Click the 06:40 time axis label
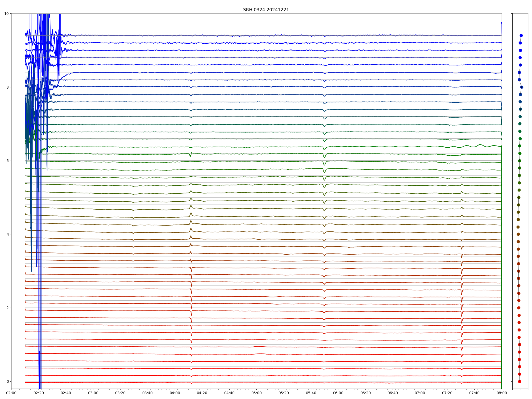 (x=393, y=393)
